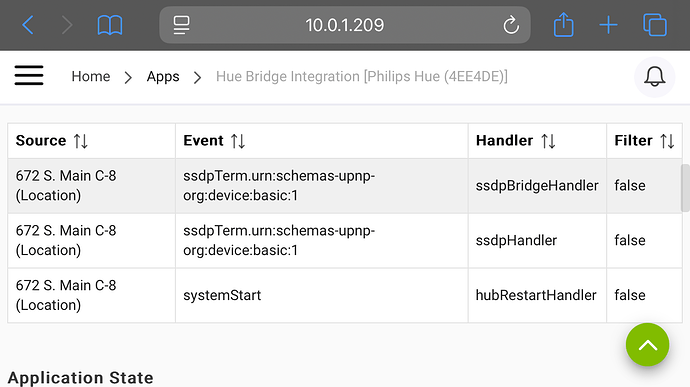Select the ssdpBridgeHandler table row

pyautogui.click(x=345, y=186)
